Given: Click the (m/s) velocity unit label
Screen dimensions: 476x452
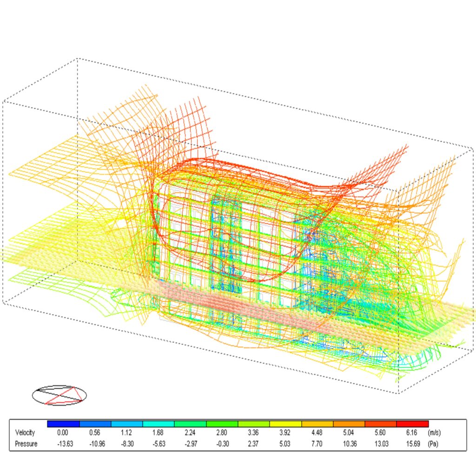Looking at the screenshot, I should [434, 432].
